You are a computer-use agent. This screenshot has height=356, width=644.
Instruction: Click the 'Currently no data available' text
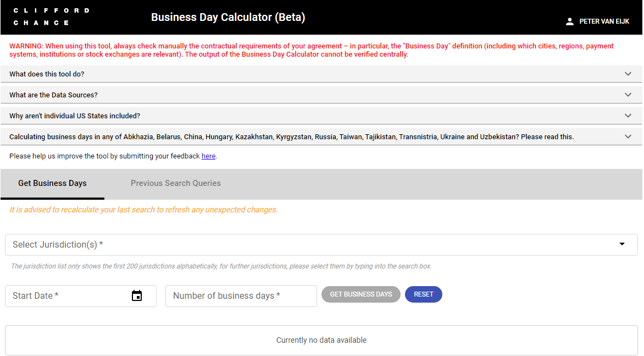click(x=321, y=341)
